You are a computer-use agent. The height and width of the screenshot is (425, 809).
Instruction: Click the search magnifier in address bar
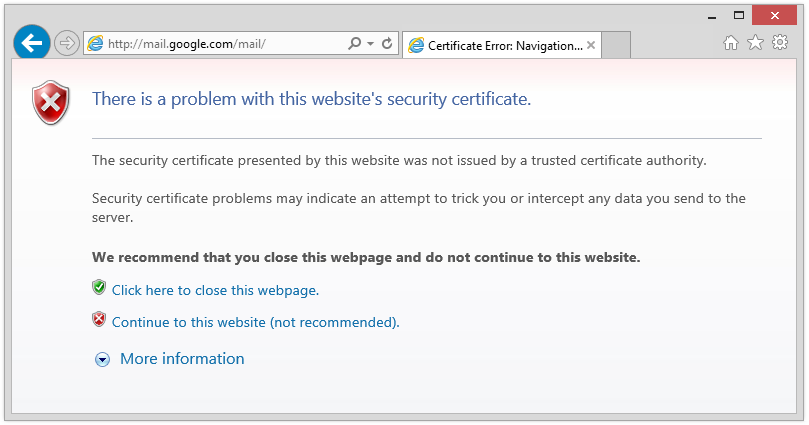tap(354, 44)
